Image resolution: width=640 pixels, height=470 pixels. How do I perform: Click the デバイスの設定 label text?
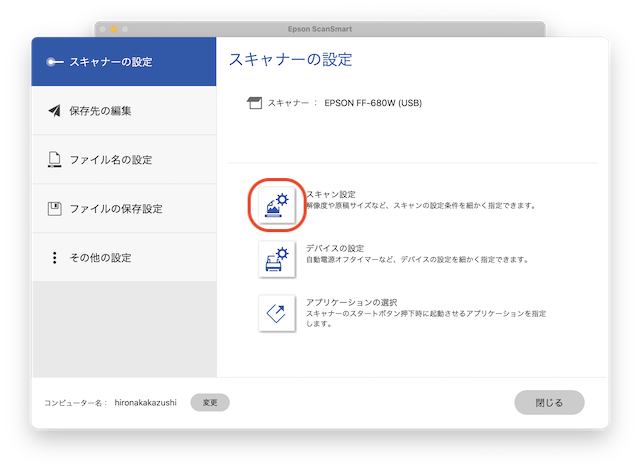tap(335, 248)
